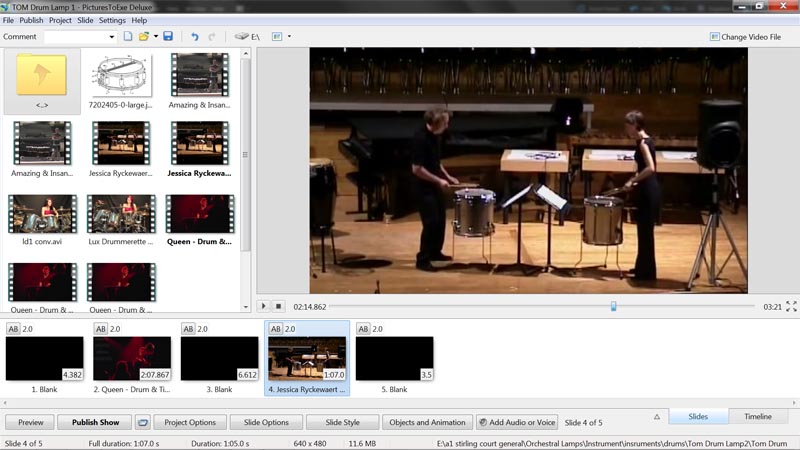This screenshot has height=450, width=800.
Task: Open a project with the folder icon
Action: coord(144,36)
